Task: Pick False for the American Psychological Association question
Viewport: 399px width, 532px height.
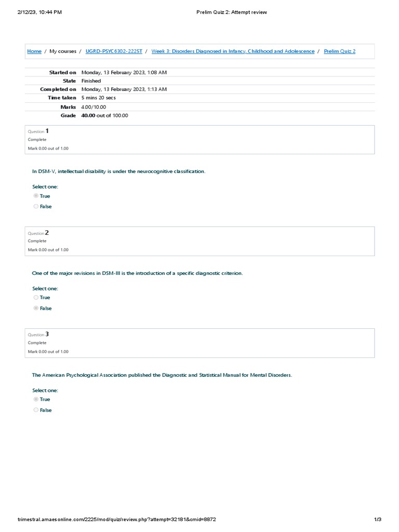Action: pyautogui.click(x=36, y=410)
